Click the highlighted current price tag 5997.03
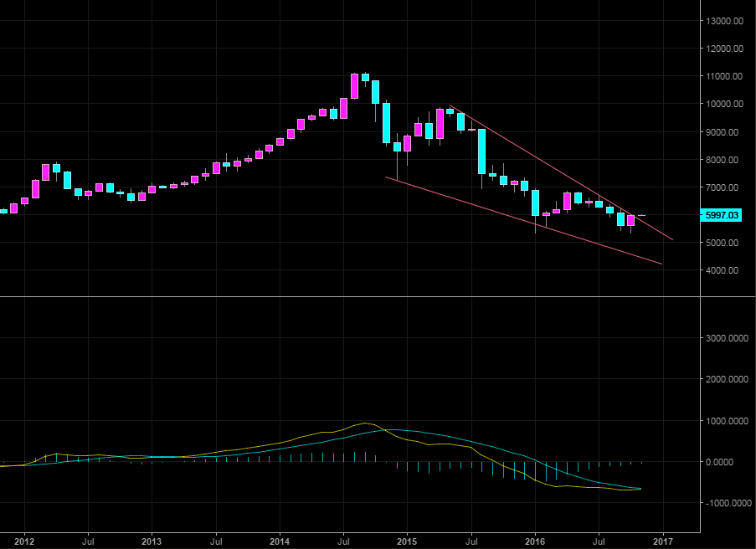Screen dimensions: 756x549 pyautogui.click(x=721, y=215)
